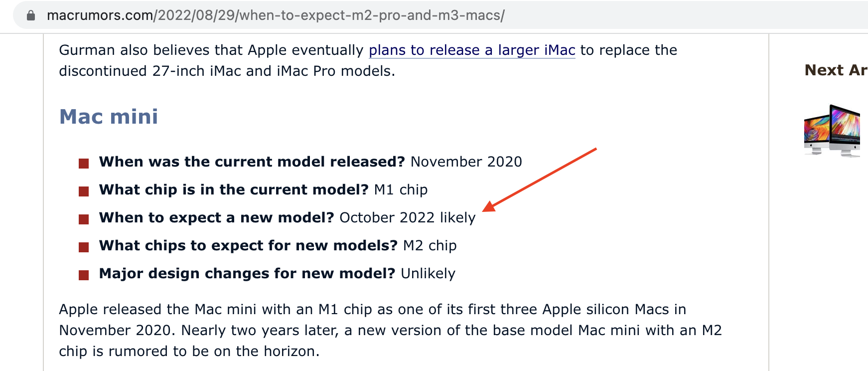Click 'When to expect a new model?' bold text
This screenshot has width=868, height=371.
coord(217,218)
